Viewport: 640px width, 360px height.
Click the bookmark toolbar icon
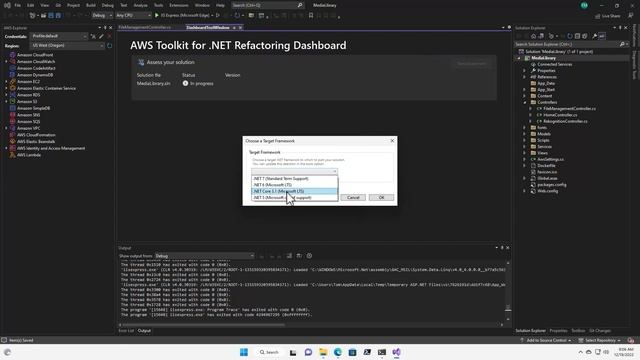point(311,16)
